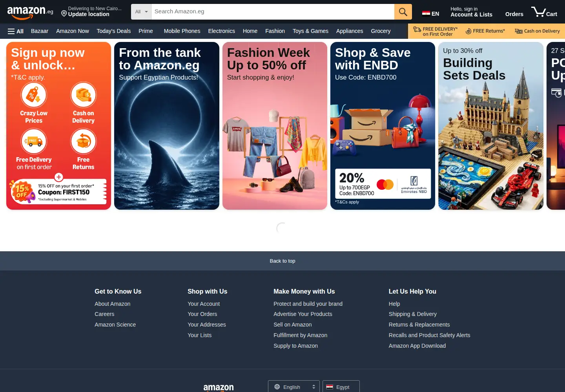Viewport: 565px width, 392px height.
Task: Click the footer Amazon logo
Action: pyautogui.click(x=219, y=388)
